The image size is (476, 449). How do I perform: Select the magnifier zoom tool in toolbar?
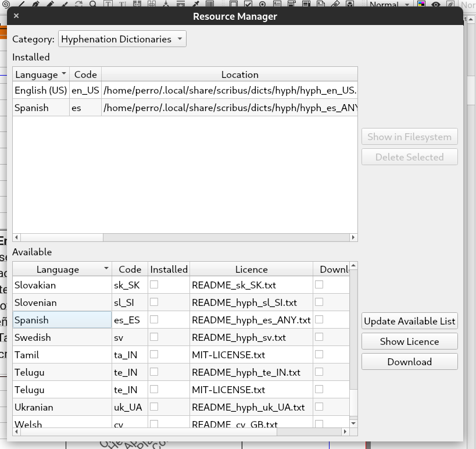tap(93, 5)
